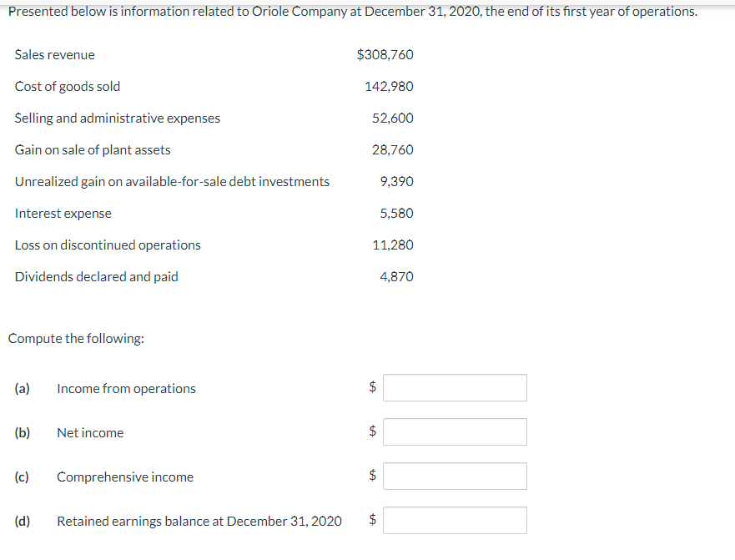Click the input field for Net income
Image resolution: width=735 pixels, height=560 pixels.
(454, 431)
